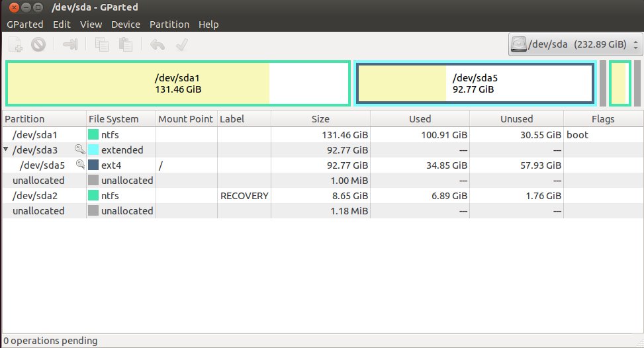Click the Apply all operations checkmark icon
This screenshot has width=644, height=348.
pyautogui.click(x=181, y=44)
